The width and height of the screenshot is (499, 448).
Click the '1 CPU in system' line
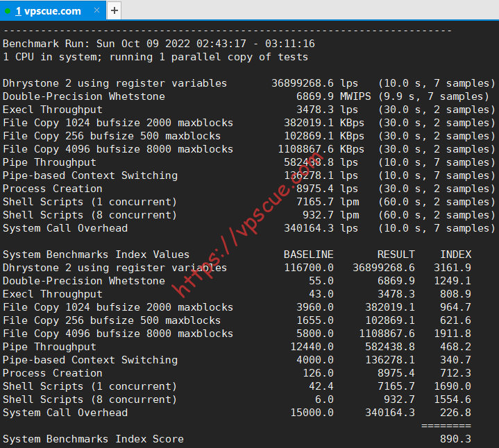pos(155,57)
